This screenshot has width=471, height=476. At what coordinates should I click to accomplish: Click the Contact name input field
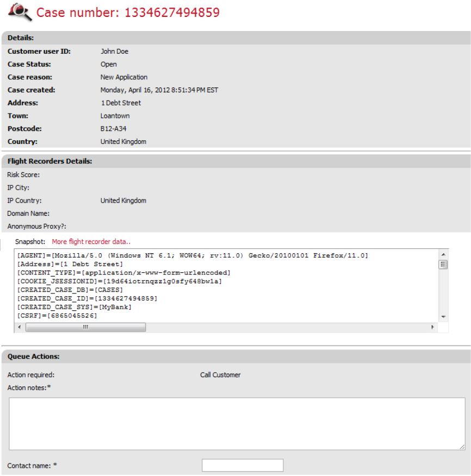[242, 466]
